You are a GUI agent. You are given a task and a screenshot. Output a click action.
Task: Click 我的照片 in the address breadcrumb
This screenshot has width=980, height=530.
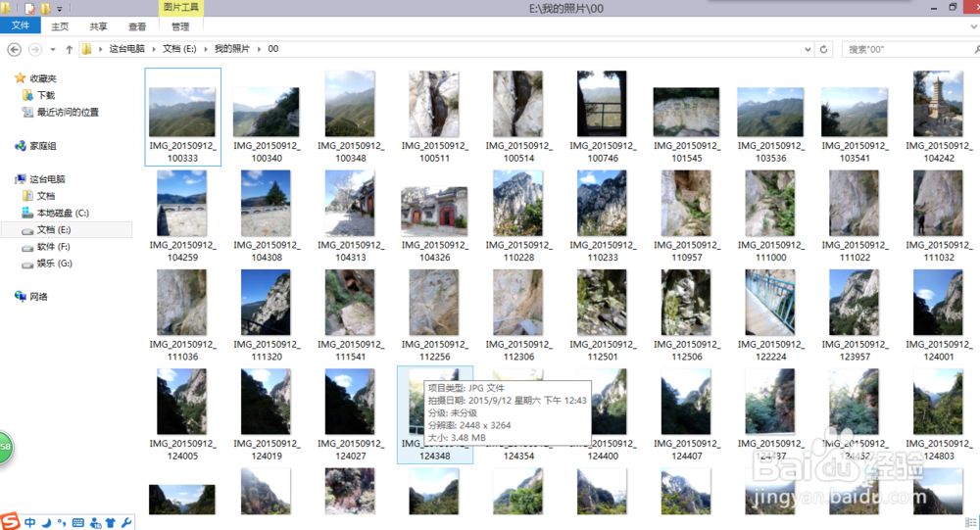232,49
